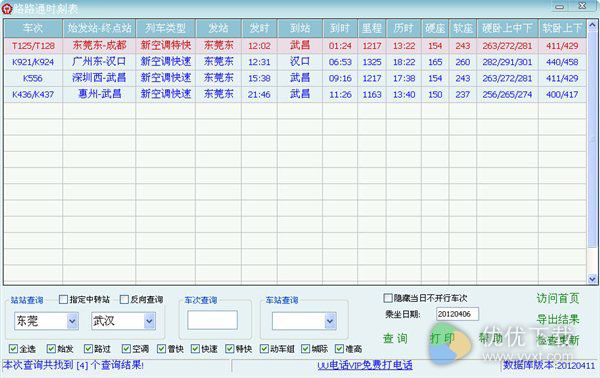Click arrival time 06:53
The height and width of the screenshot is (378, 600).
point(340,62)
